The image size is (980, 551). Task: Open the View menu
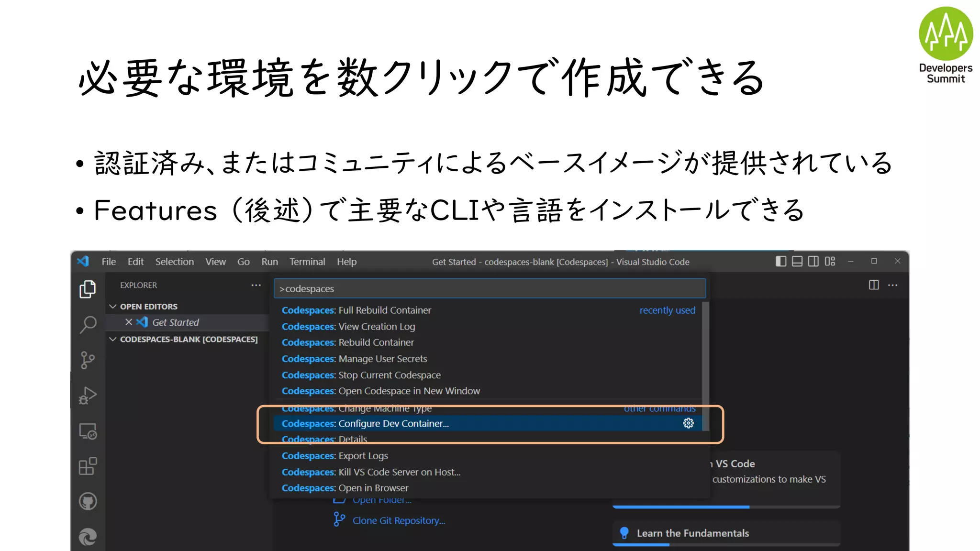point(216,262)
